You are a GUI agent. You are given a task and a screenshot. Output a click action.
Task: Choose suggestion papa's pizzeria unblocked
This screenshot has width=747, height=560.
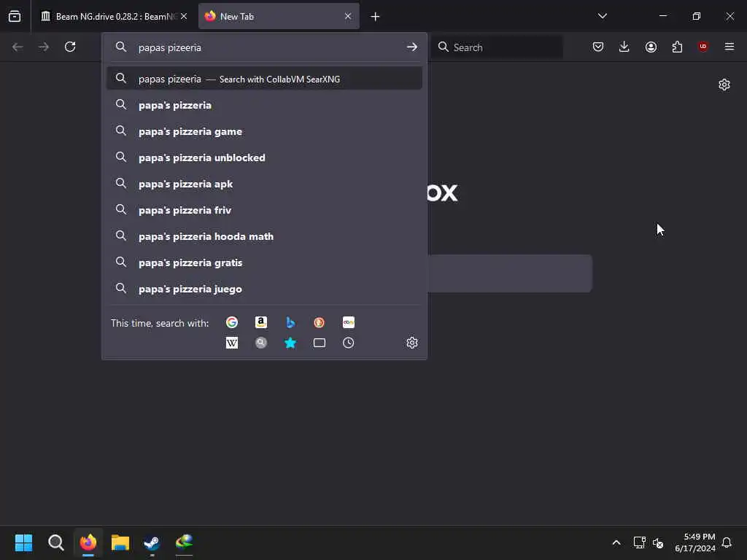click(x=264, y=157)
